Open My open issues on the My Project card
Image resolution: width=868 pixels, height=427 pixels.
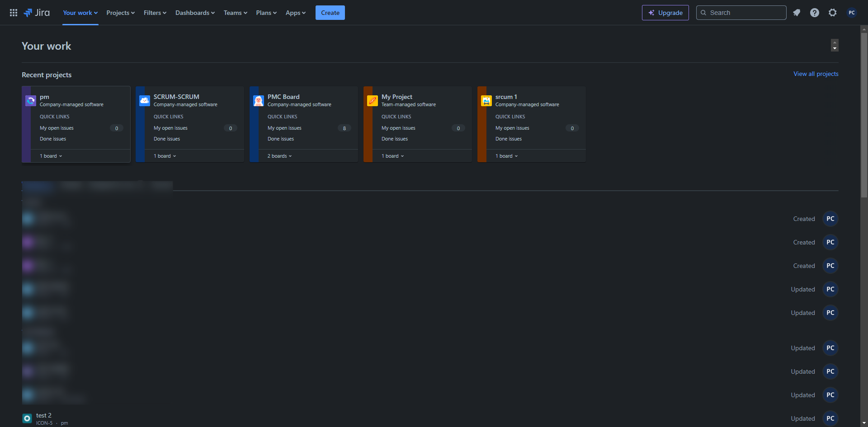pos(398,128)
